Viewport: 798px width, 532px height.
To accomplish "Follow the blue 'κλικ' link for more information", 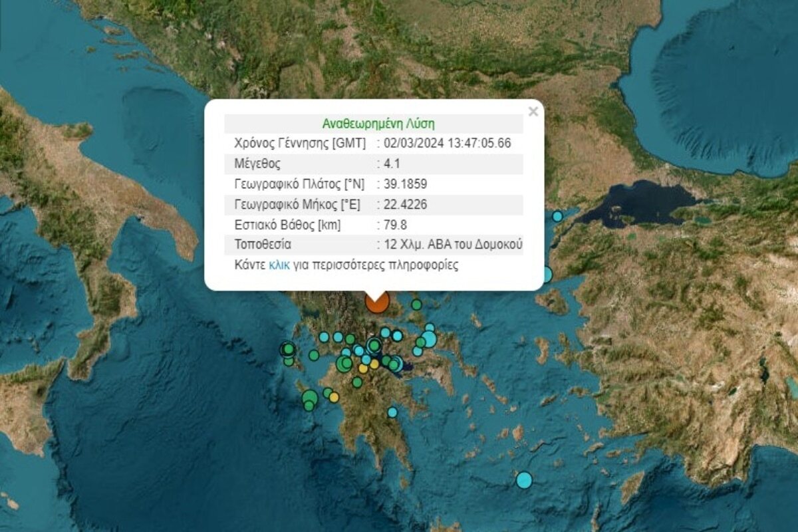I will (279, 265).
